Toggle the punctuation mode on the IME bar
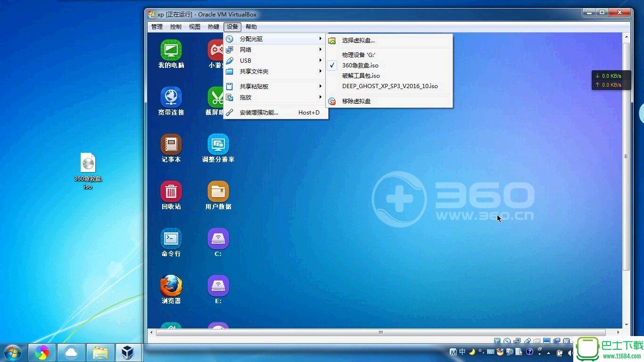 click(x=481, y=352)
